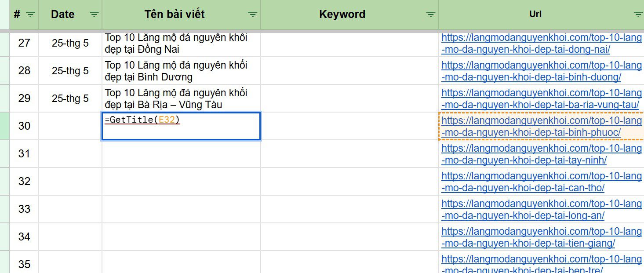Select the Date header cell

[70, 15]
